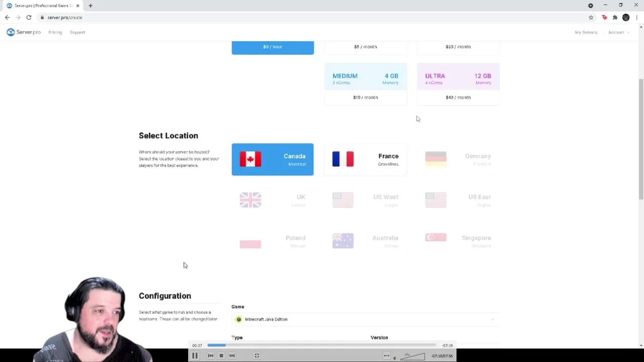Image resolution: width=644 pixels, height=362 pixels.
Task: Click the player stretch-width arrows icon
Action: click(x=386, y=356)
